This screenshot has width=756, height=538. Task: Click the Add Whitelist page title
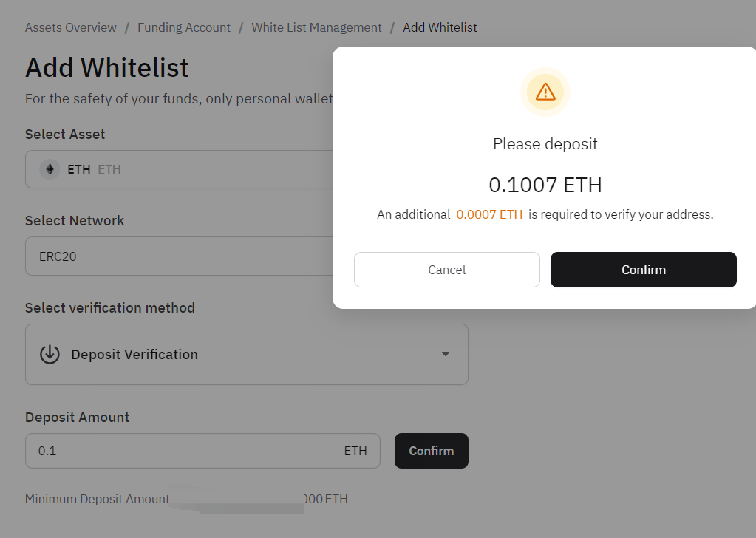click(x=107, y=68)
